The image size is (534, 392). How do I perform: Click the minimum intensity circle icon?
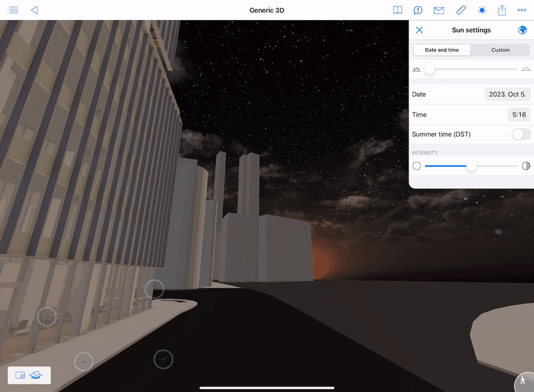point(417,166)
